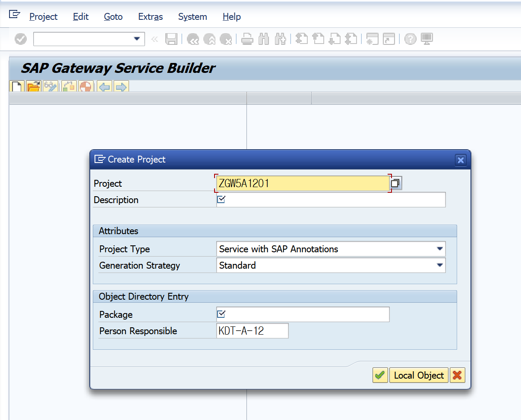This screenshot has height=420, width=521.
Task: Click the Print icon
Action: point(247,39)
